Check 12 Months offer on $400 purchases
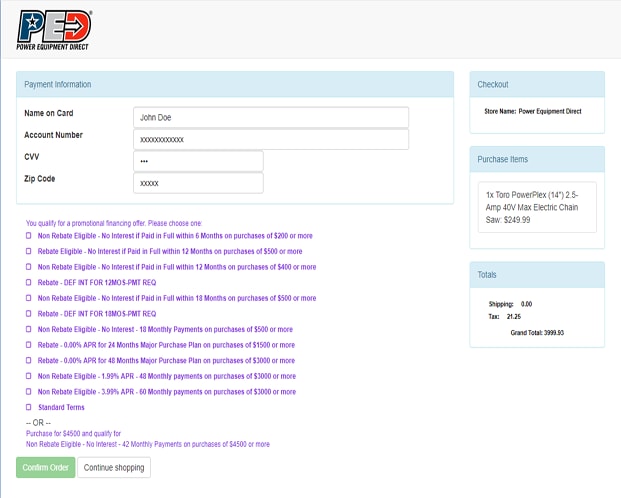The width and height of the screenshot is (621, 498). [x=29, y=267]
